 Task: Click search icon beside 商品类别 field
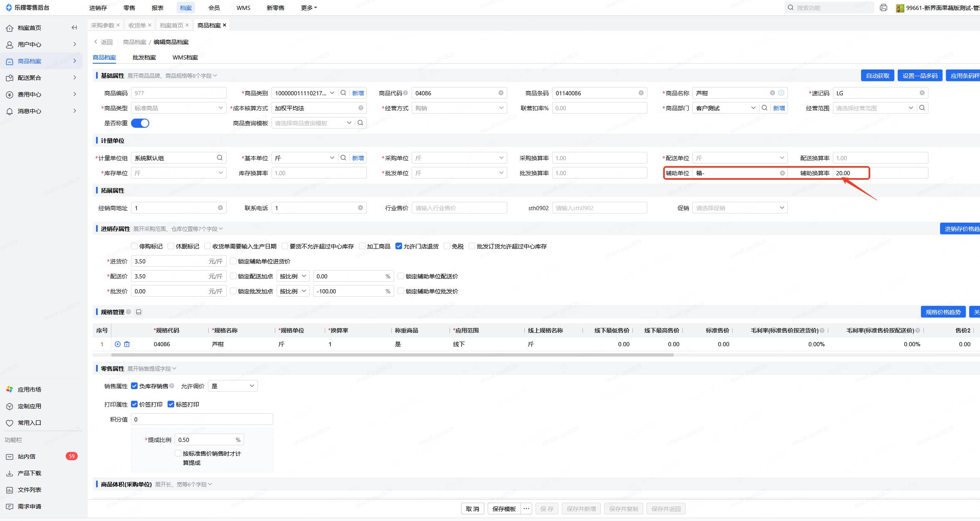(343, 93)
